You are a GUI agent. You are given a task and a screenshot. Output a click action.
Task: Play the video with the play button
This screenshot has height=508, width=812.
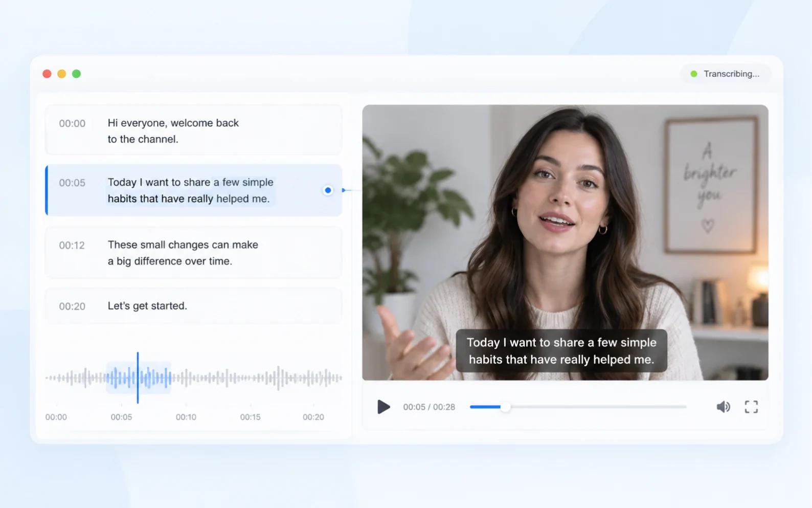[384, 407]
